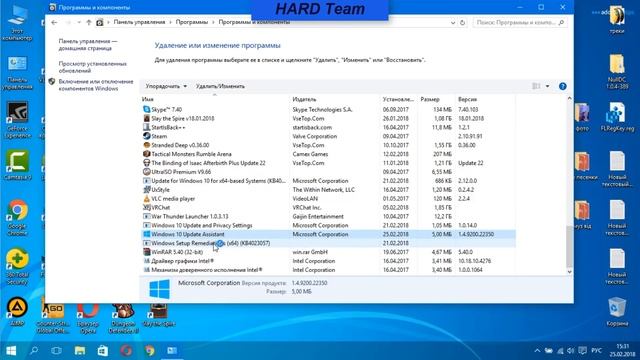Click the search magnifier in search box
Image resolution: width=640 pixels, height=360 pixels.
(561, 22)
